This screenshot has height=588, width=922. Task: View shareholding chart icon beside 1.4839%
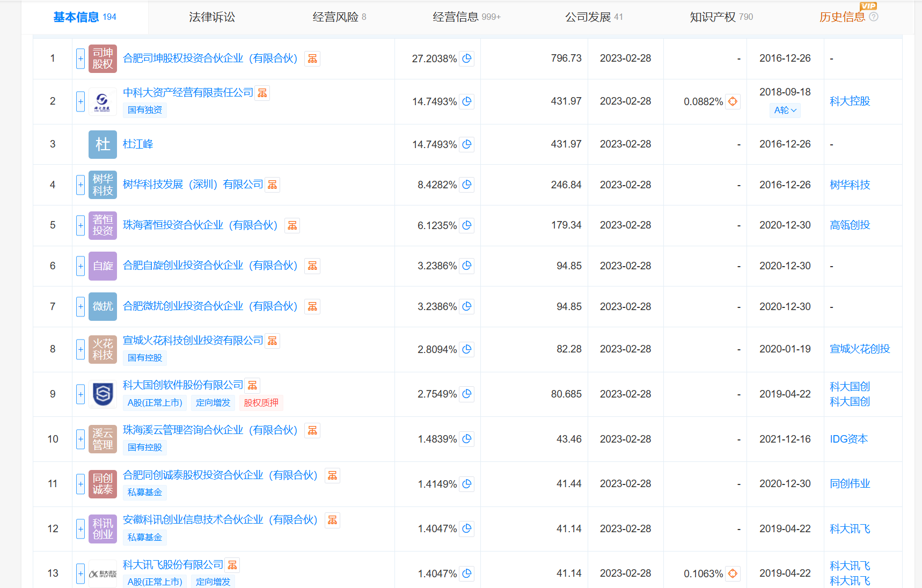[467, 439]
